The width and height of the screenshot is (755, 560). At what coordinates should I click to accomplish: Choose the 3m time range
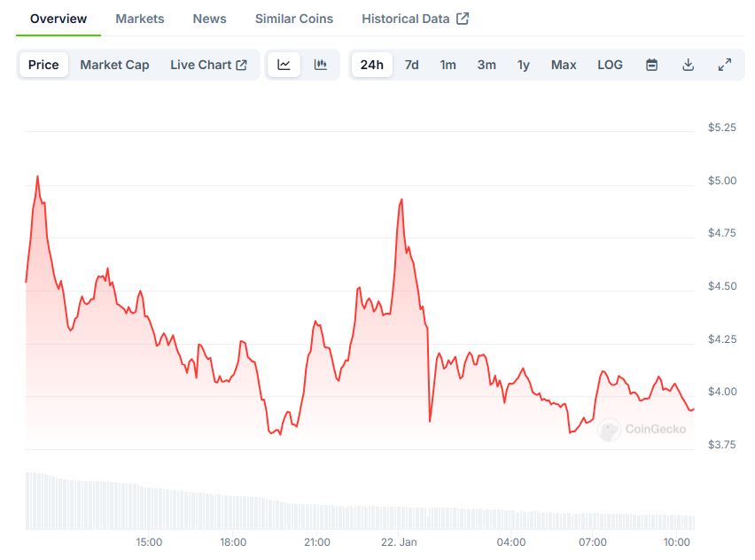486,65
